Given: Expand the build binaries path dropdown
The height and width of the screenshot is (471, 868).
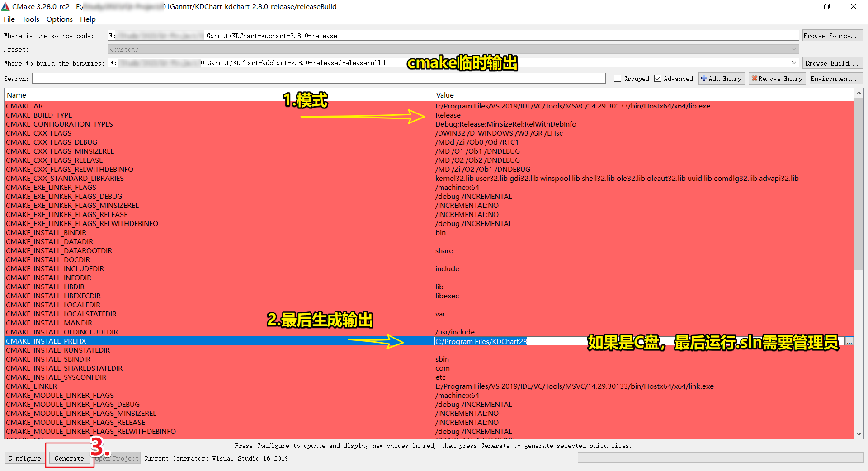Looking at the screenshot, I should (794, 63).
